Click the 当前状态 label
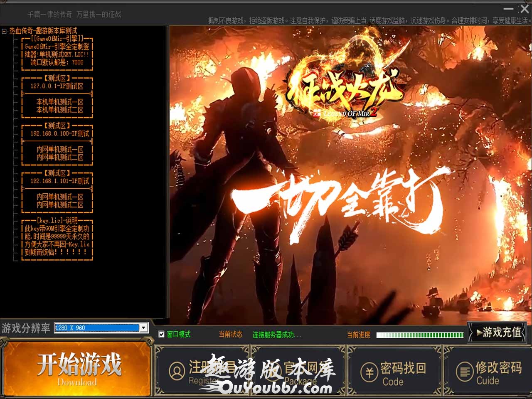This screenshot has width=532, height=399. pos(231,334)
